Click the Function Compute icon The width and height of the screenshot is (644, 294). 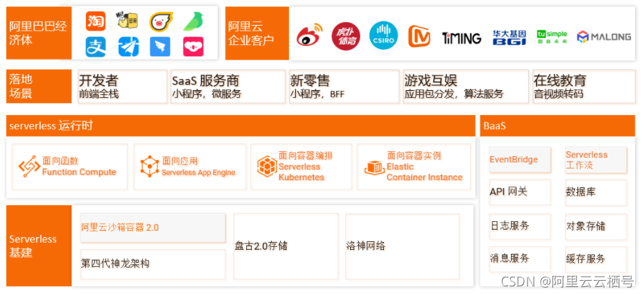(x=29, y=166)
